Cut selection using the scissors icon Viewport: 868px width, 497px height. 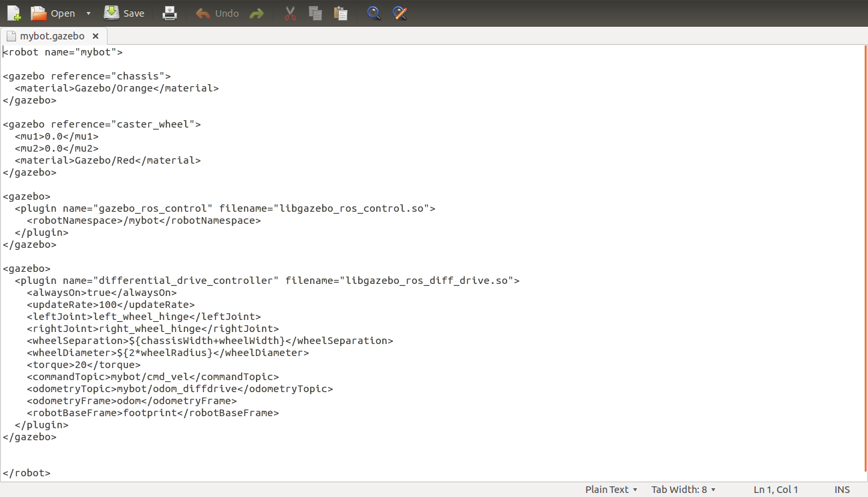pos(290,13)
